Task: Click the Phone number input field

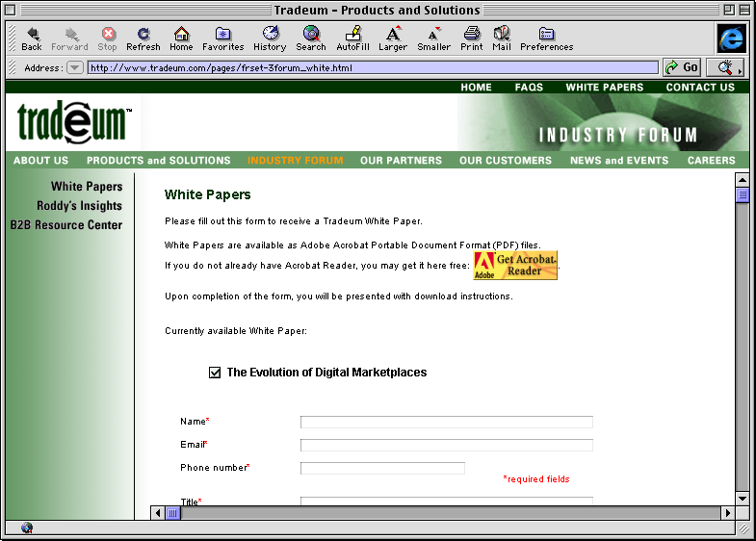Action: tap(382, 468)
